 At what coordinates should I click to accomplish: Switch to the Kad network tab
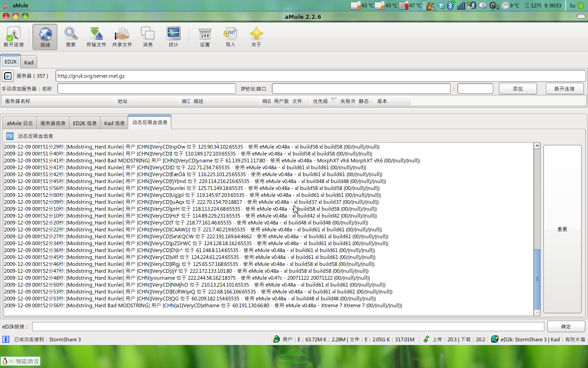coord(28,62)
